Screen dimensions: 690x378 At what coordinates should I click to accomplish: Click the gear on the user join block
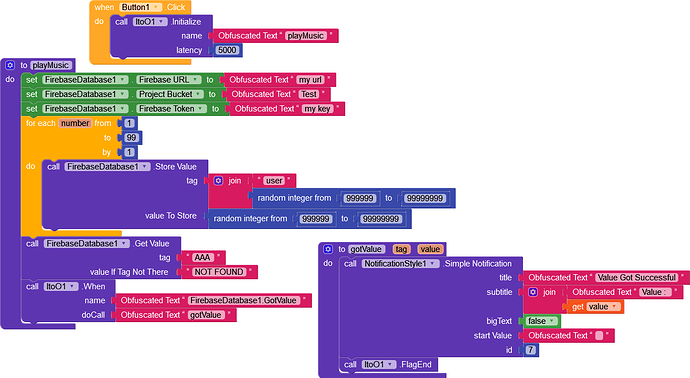point(218,180)
